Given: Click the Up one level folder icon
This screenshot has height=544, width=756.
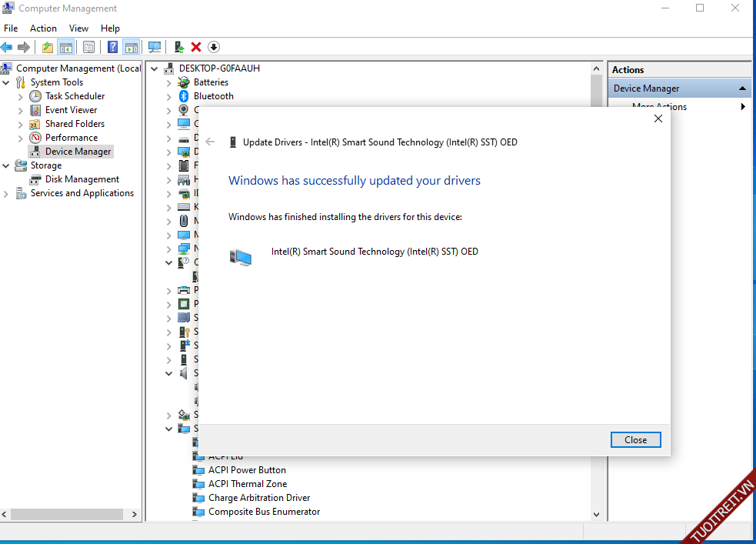Looking at the screenshot, I should [48, 47].
